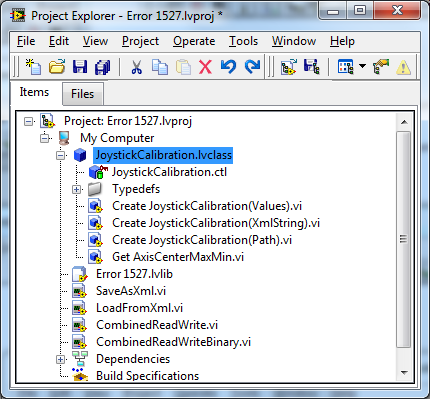Collapse the JoystickCalibration.lvclass node

[x=60, y=155]
